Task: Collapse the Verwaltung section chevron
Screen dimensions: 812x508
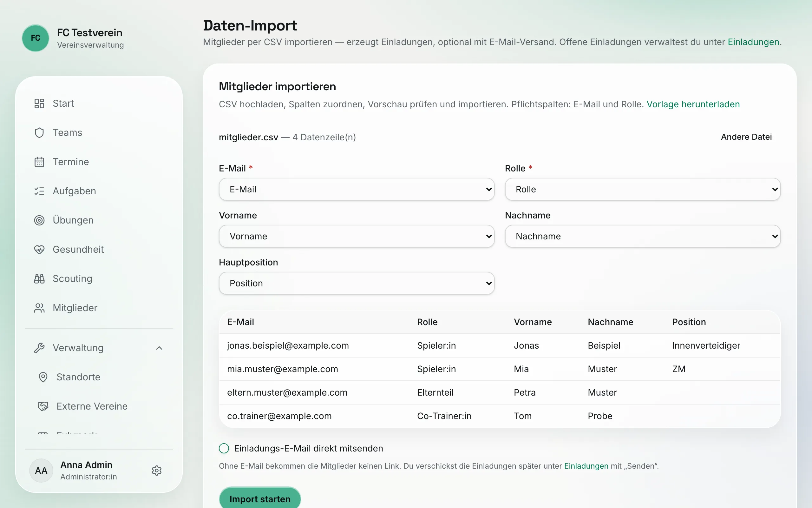Action: coord(159,348)
